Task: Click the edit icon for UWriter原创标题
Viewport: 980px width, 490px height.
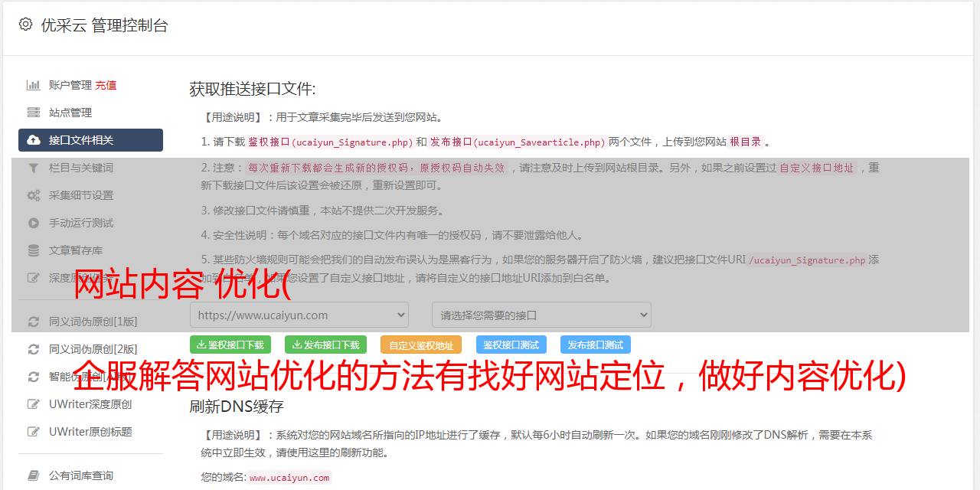Action: click(x=34, y=432)
